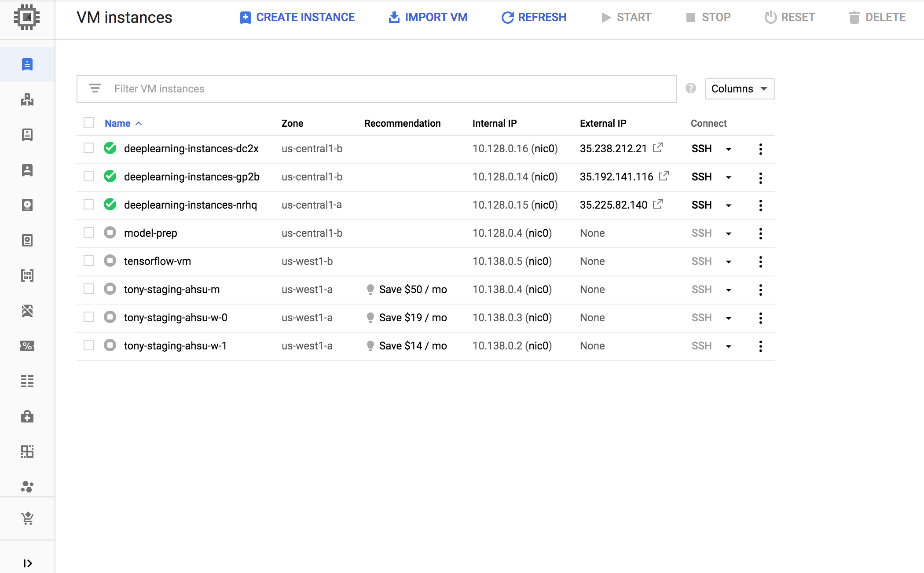Toggle checkbox for deeplearning-instances-dc2x
The width and height of the screenshot is (924, 573).
click(89, 149)
